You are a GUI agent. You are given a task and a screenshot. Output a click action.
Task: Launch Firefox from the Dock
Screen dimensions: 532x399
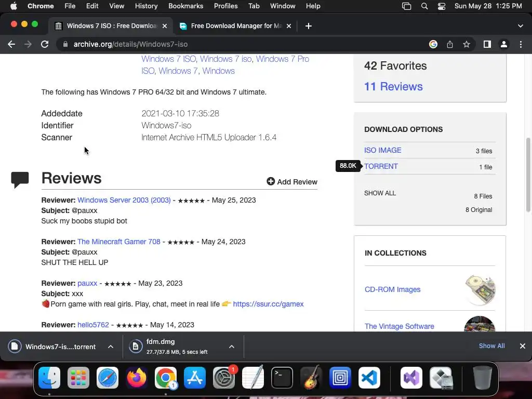point(137,377)
